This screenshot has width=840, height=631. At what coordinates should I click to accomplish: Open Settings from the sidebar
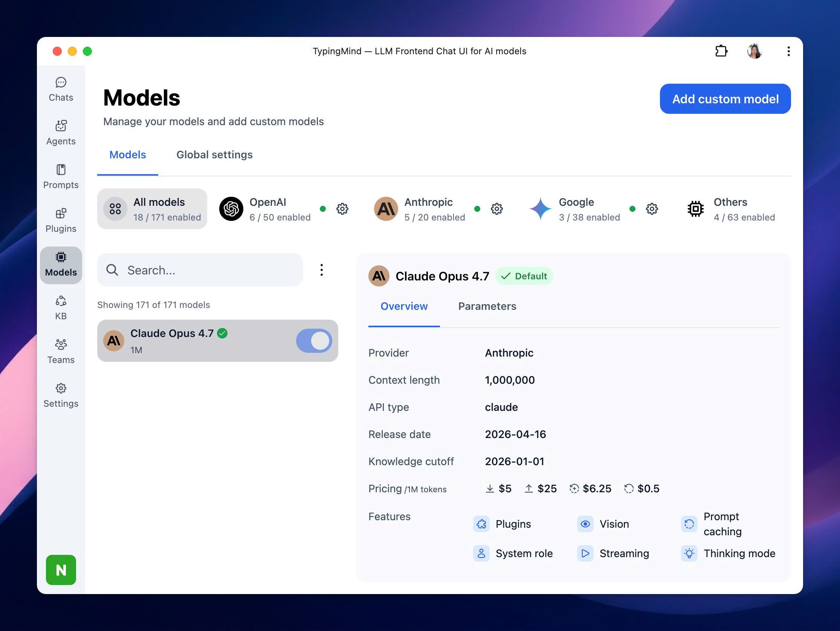pyautogui.click(x=61, y=395)
